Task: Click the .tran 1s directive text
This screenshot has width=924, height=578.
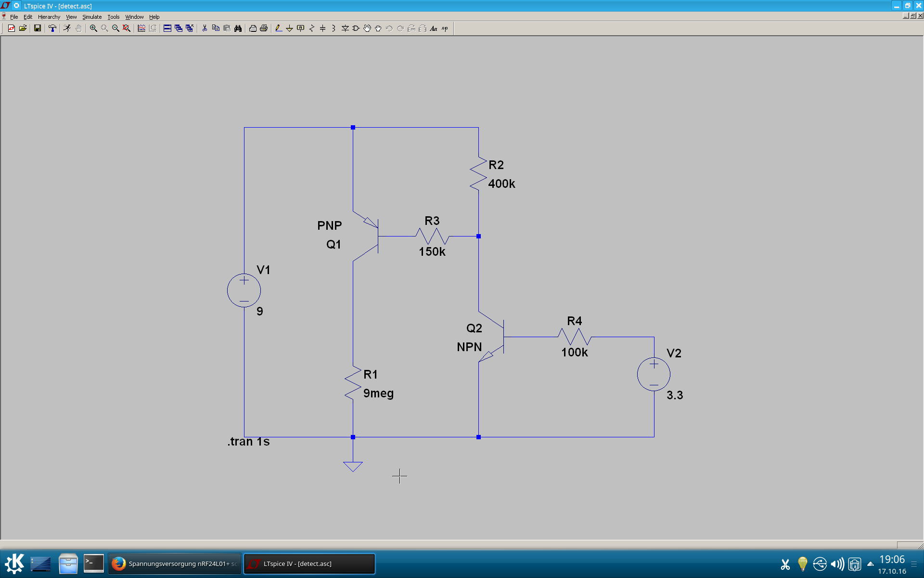Action: pos(248,442)
